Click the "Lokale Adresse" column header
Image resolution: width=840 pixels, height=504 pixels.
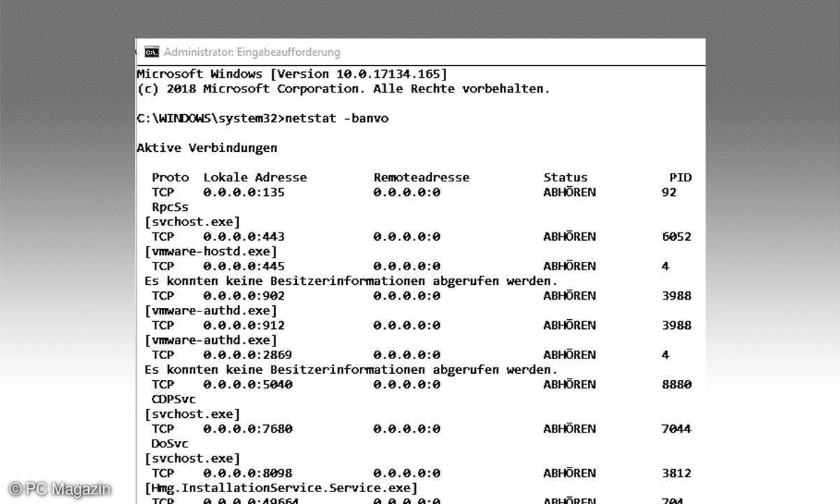coord(255,177)
